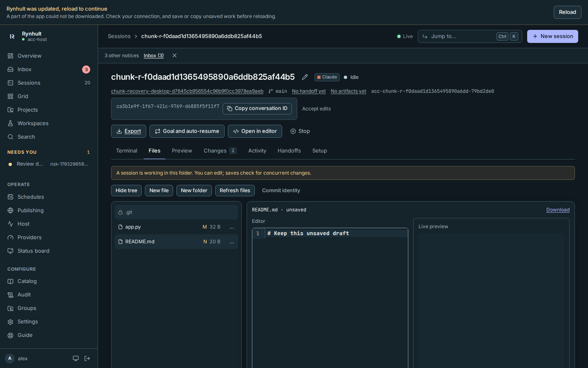The image size is (588, 368).
Task: Dismiss the notices bar with the X icon
Action: 174,56
